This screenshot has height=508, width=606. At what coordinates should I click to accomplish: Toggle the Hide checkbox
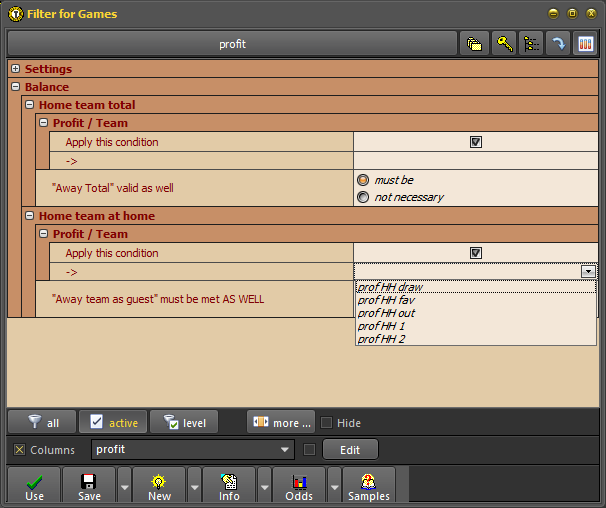327,423
